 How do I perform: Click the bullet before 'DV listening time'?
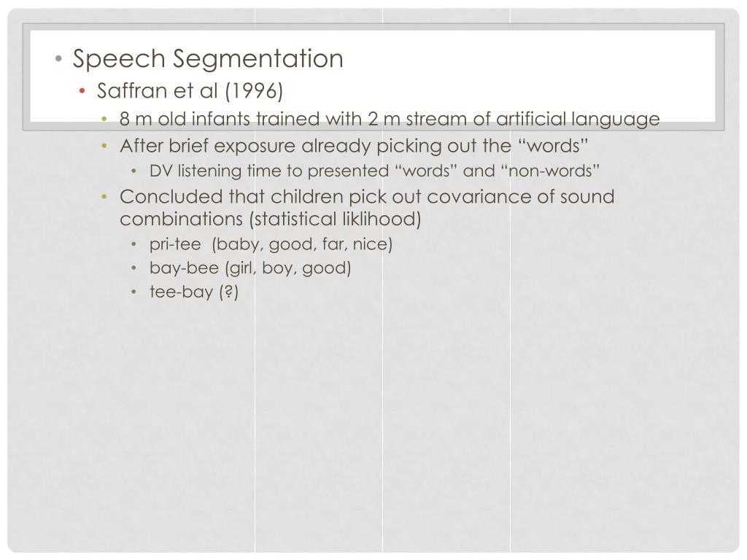tap(134, 171)
